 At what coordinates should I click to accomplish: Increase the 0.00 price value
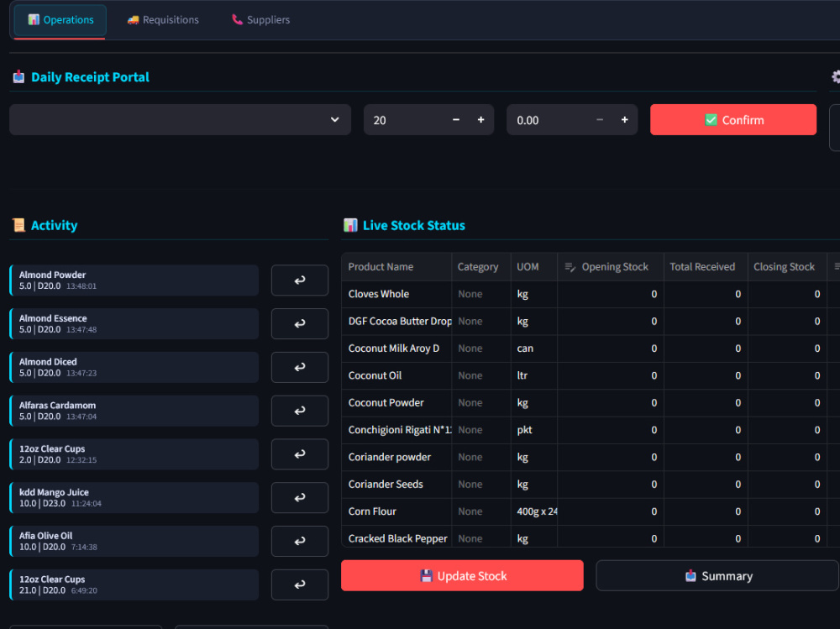(x=624, y=120)
